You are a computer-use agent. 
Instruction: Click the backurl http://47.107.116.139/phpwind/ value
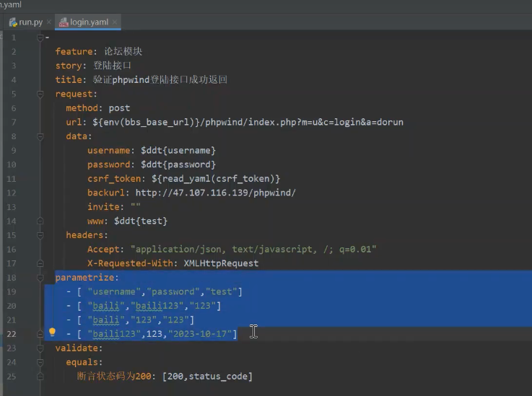[215, 193]
